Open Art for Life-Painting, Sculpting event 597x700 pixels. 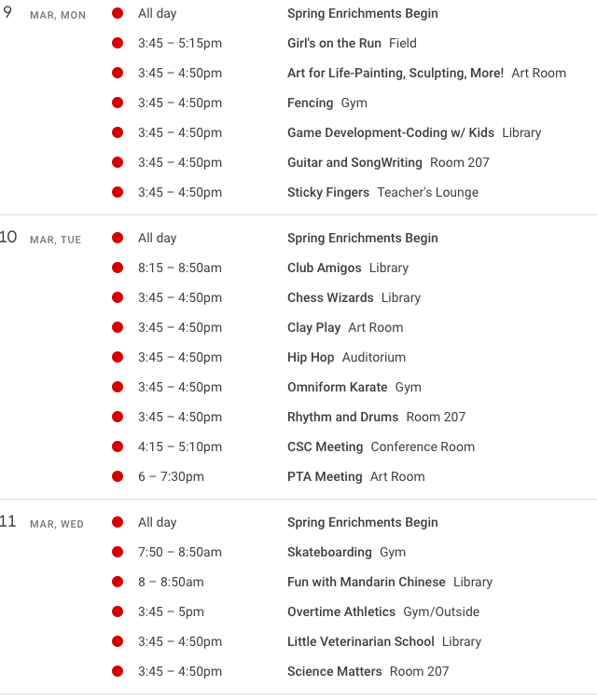[395, 73]
